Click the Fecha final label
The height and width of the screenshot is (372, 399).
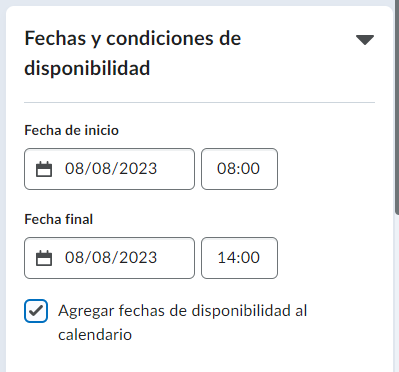click(59, 219)
